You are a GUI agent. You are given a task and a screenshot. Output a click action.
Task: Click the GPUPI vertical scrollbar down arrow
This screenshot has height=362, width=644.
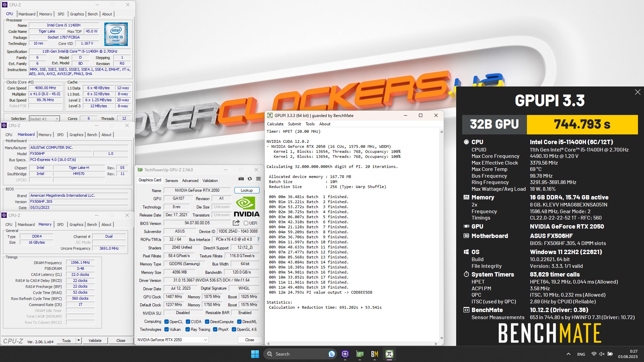click(x=441, y=338)
